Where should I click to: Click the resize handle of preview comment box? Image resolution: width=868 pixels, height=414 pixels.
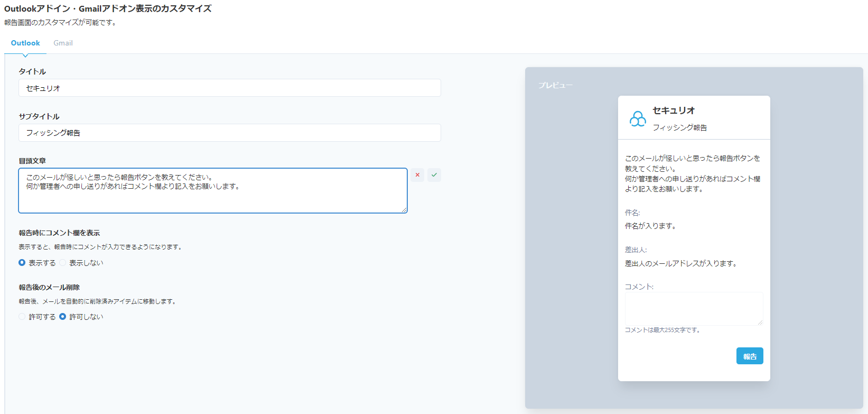(760, 322)
